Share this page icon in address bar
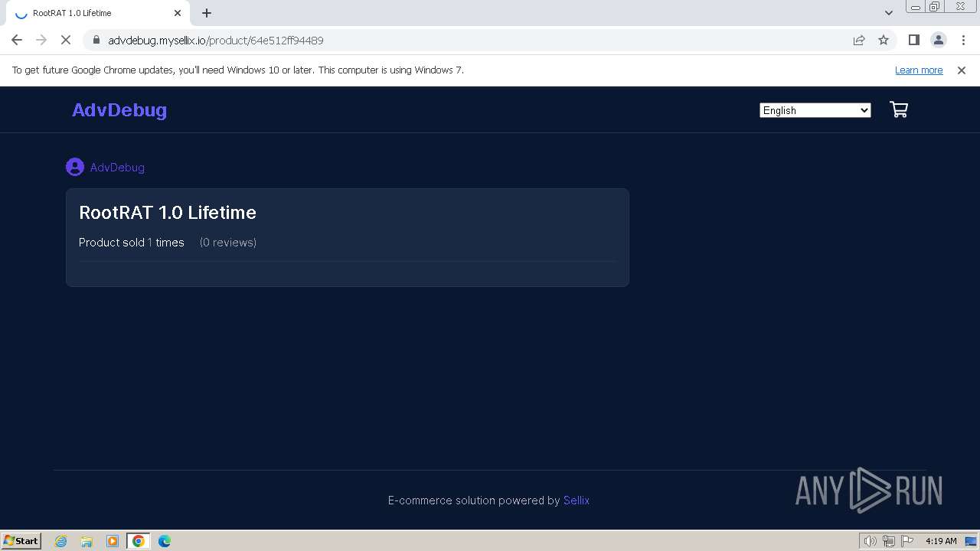980x551 pixels. (x=859, y=40)
